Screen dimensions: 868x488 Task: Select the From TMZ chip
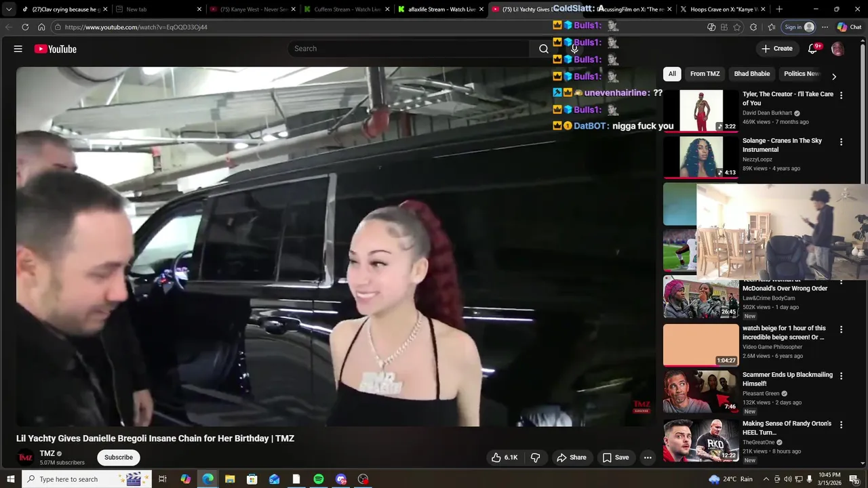tap(705, 74)
